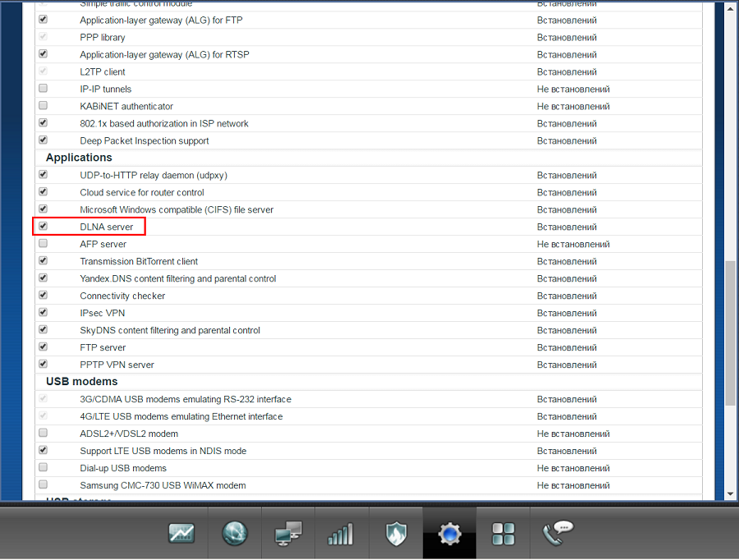Open the home network computers icon
The image size is (739, 560).
tap(288, 533)
